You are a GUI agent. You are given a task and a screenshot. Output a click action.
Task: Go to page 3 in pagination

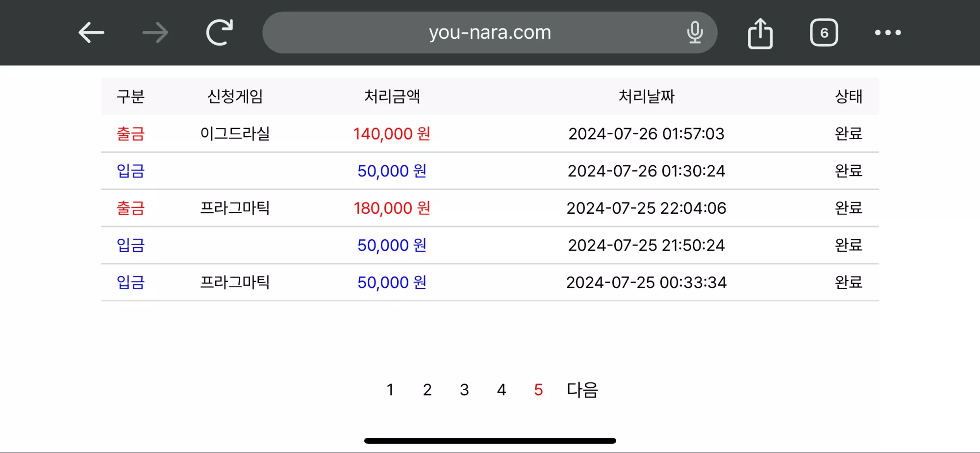[x=464, y=390]
